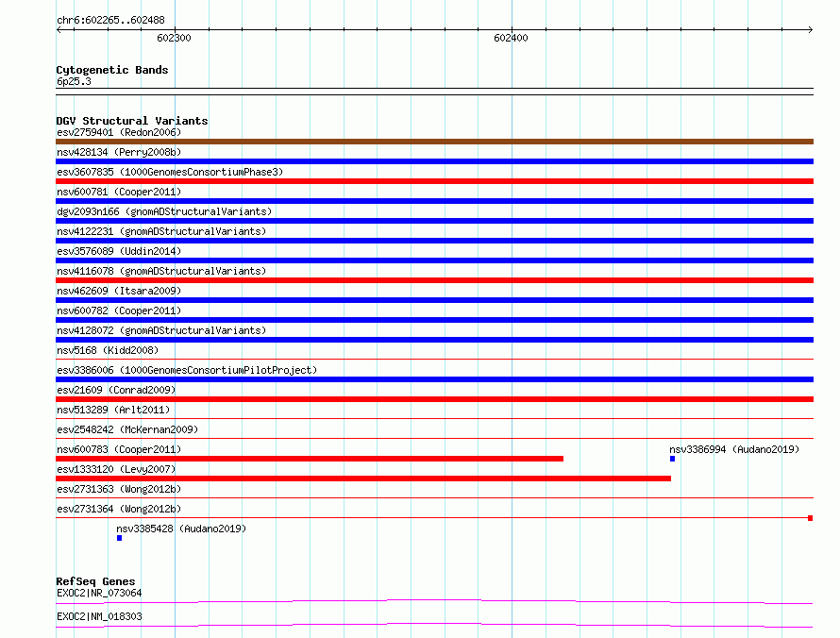Click the 602300 ruler position label
This screenshot has height=638, width=840.
(174, 38)
